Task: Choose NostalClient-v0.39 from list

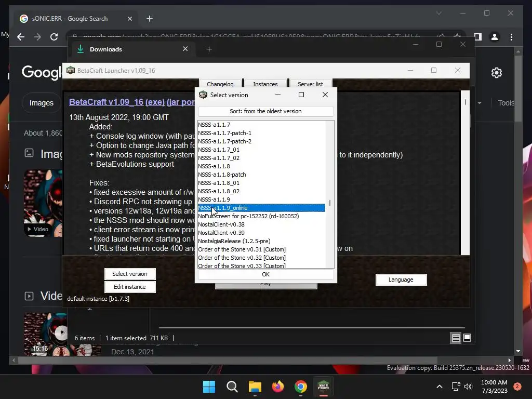Action: [261, 233]
